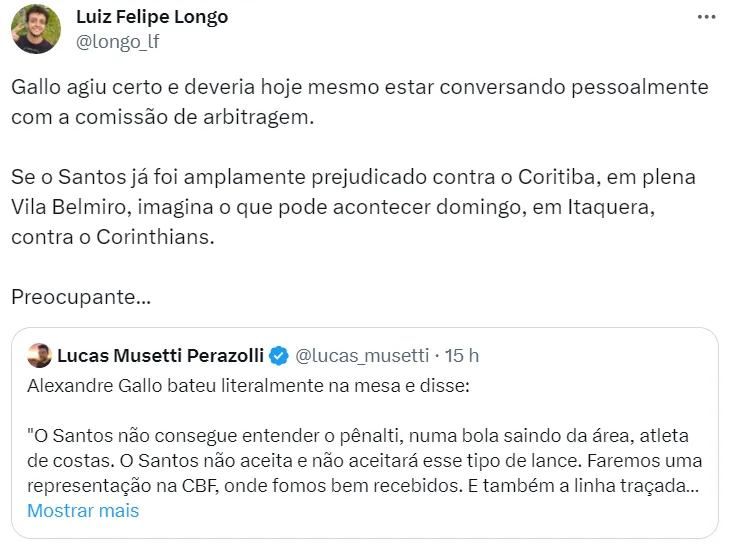Expand the quoted tweet with Mostrar mais
Viewport: 733px width, 549px height.
[83, 510]
